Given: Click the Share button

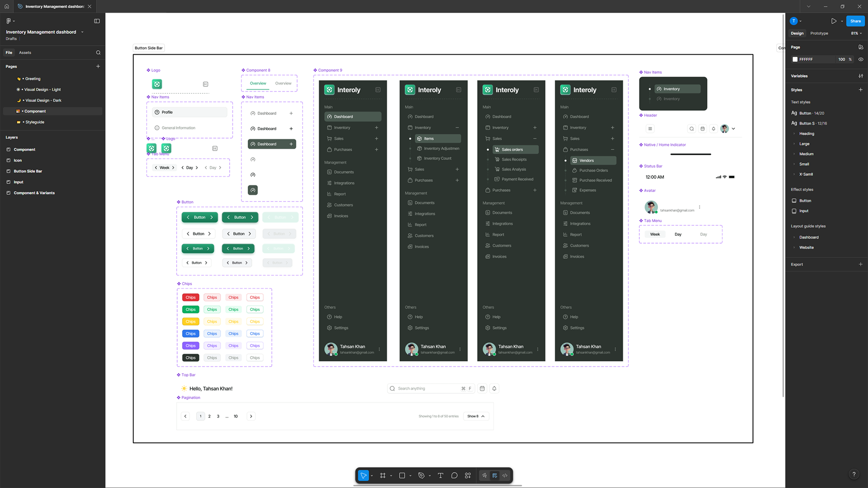Looking at the screenshot, I should click(855, 21).
